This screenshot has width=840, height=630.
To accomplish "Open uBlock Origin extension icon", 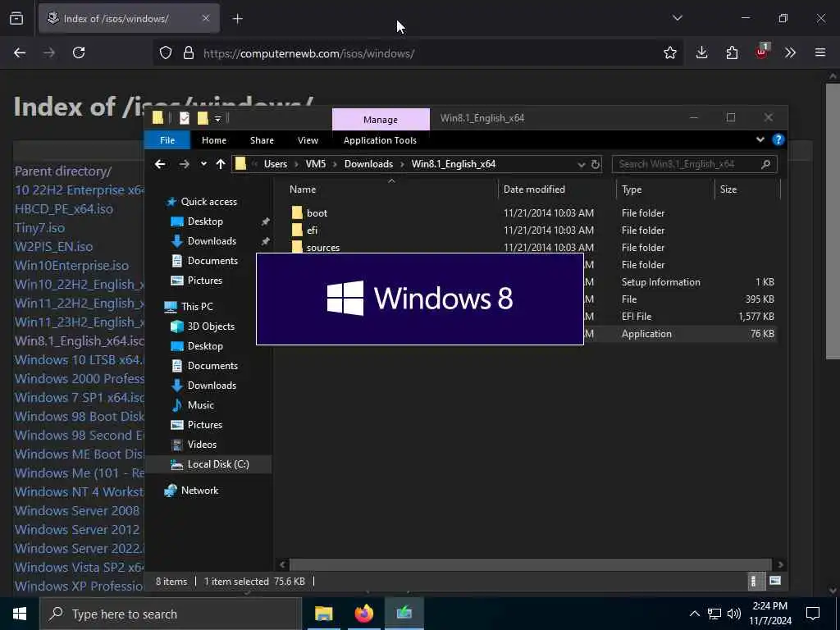I will pos(762,52).
